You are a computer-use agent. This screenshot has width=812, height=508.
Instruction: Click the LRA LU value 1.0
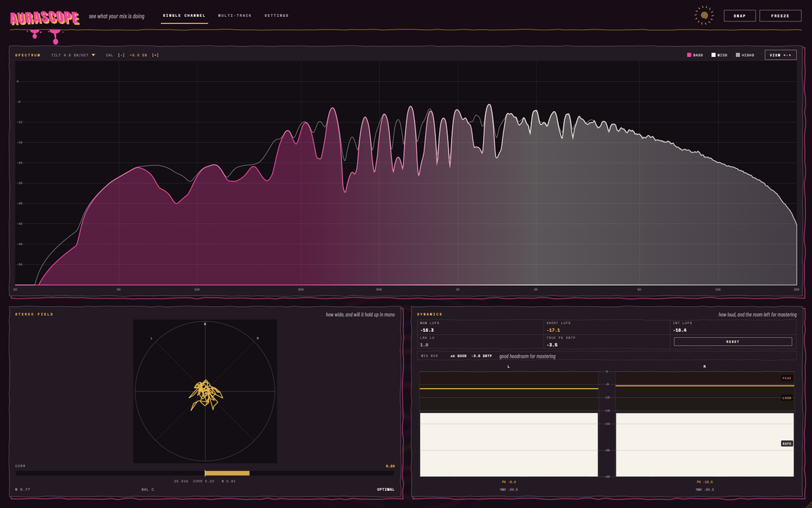(x=425, y=344)
